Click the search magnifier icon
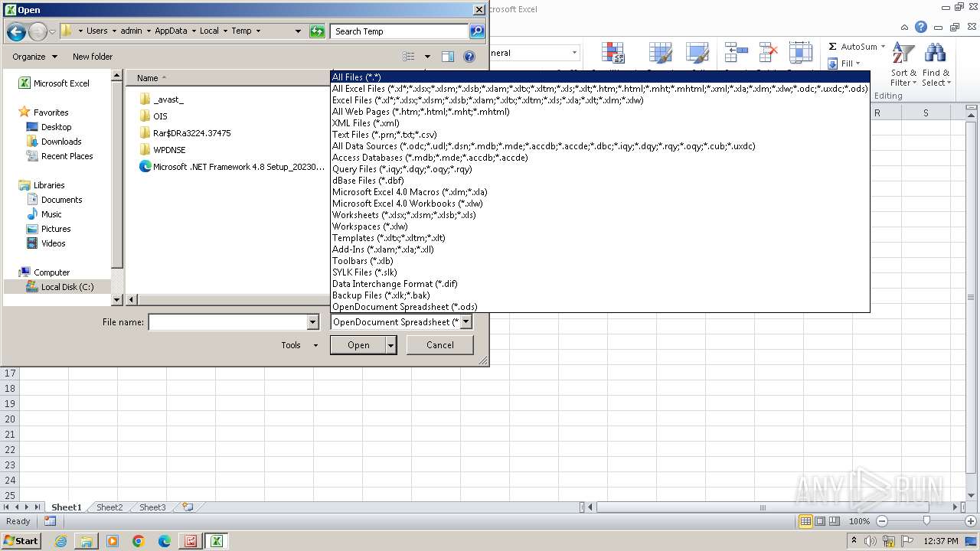This screenshot has width=980, height=551. [477, 31]
